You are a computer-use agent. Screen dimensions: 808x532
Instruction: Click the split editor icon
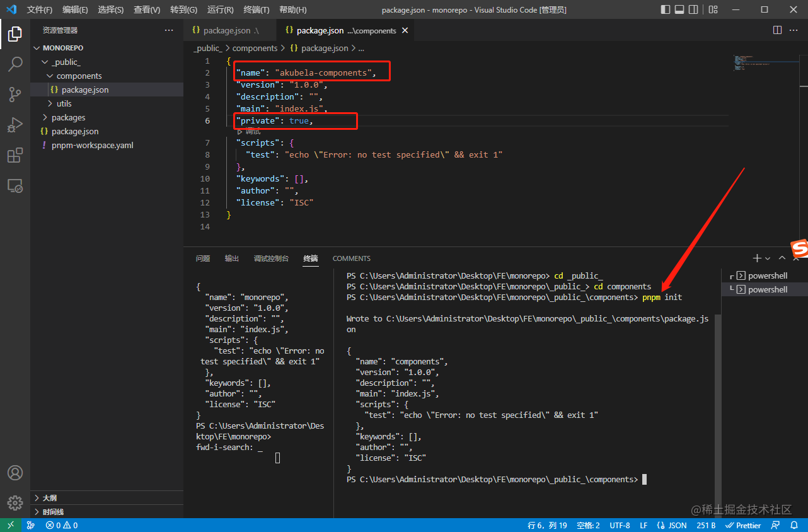pos(777,30)
